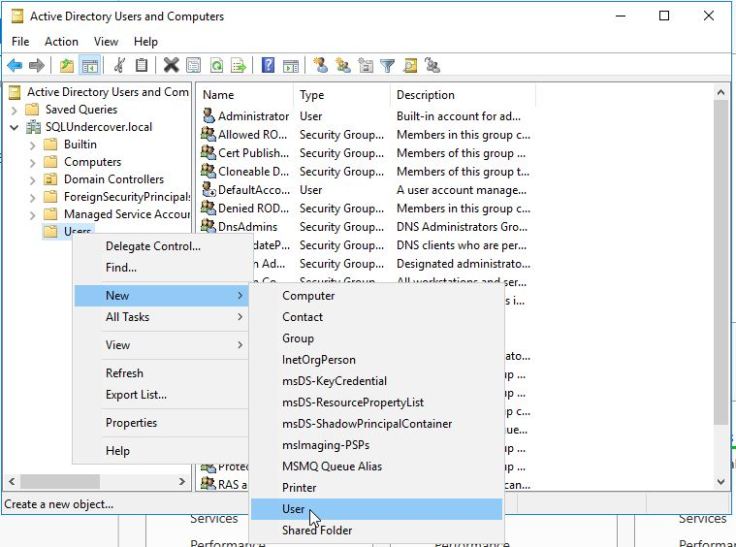Image resolution: width=736 pixels, height=547 pixels.
Task: Select New in the context menu
Action: (161, 295)
